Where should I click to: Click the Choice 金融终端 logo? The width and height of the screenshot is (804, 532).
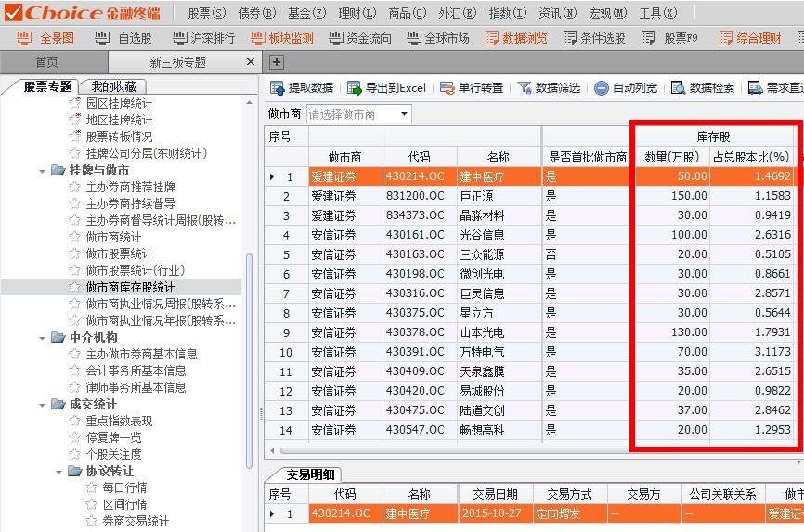pos(83,12)
